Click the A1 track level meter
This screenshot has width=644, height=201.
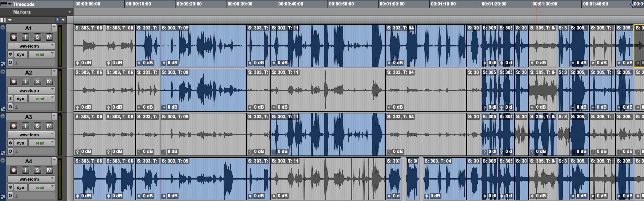pyautogui.click(x=60, y=46)
